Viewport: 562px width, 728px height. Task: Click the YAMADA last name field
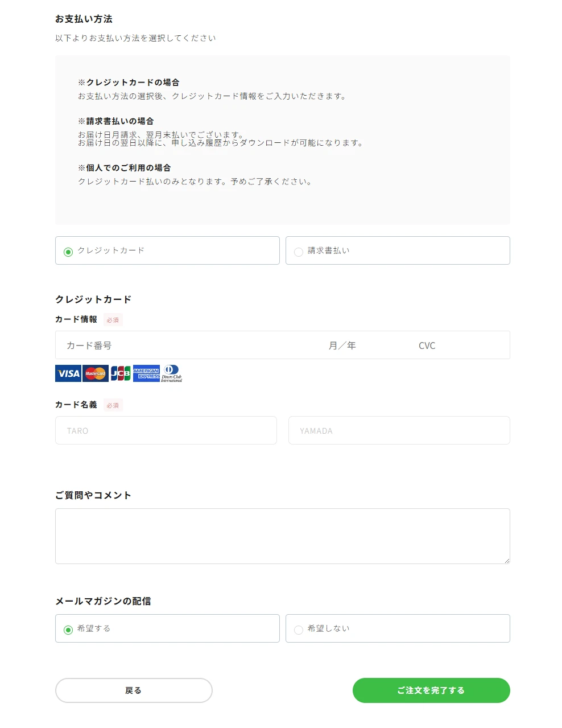[x=399, y=430]
